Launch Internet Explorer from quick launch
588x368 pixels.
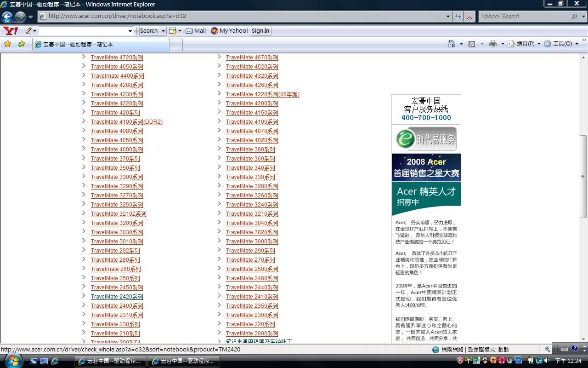[x=55, y=361]
